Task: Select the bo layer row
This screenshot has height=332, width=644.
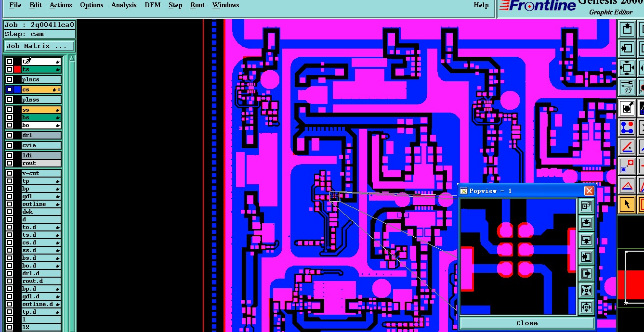Action: (x=41, y=125)
